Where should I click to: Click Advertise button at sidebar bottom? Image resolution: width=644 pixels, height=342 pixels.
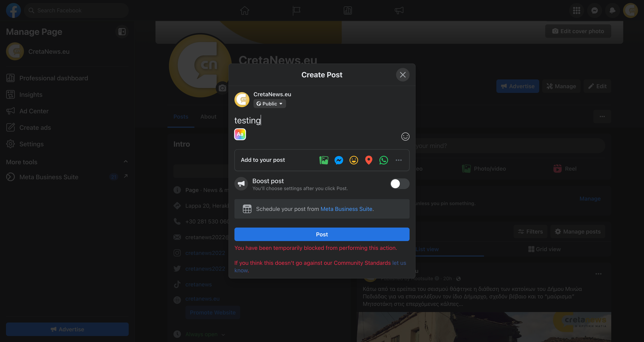(67, 329)
